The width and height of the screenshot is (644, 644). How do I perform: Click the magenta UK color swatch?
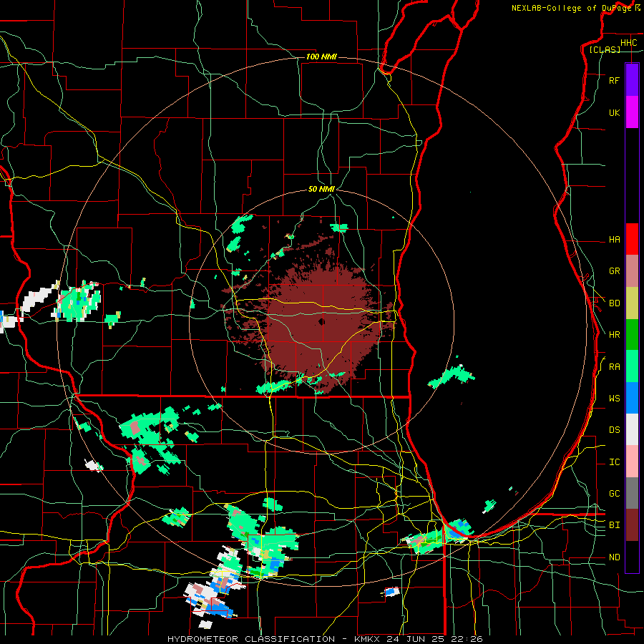632,112
